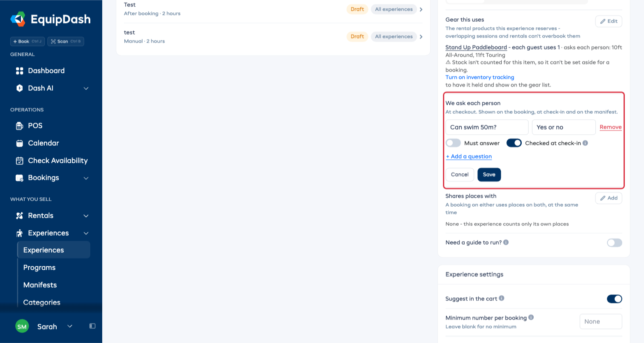Expand the Bookings submenu chevron
Screen dimensions: 644x343
point(86,178)
